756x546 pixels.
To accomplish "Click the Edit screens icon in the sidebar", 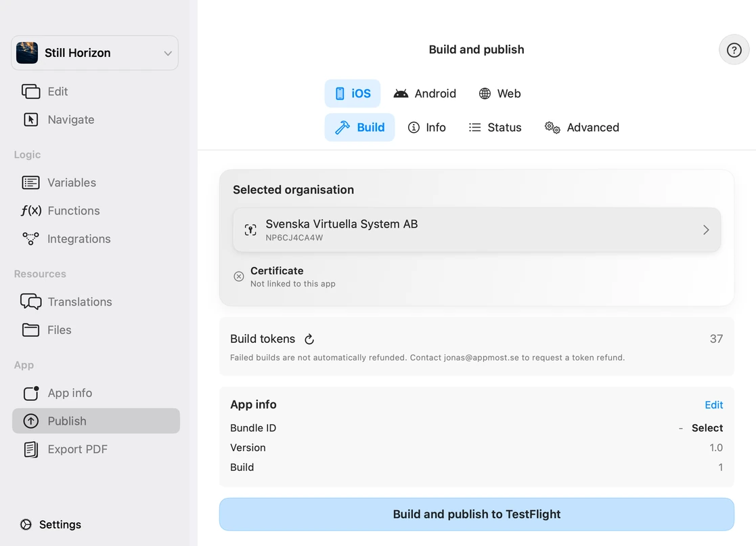I will tap(31, 91).
